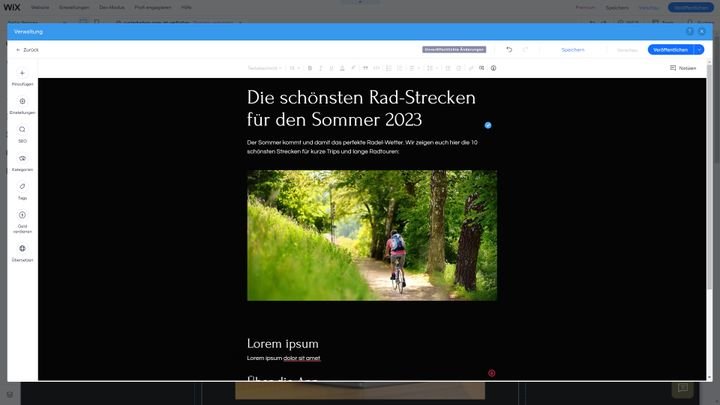The height and width of the screenshot is (405, 720).
Task: Select the cyclist forest image
Action: click(x=372, y=236)
